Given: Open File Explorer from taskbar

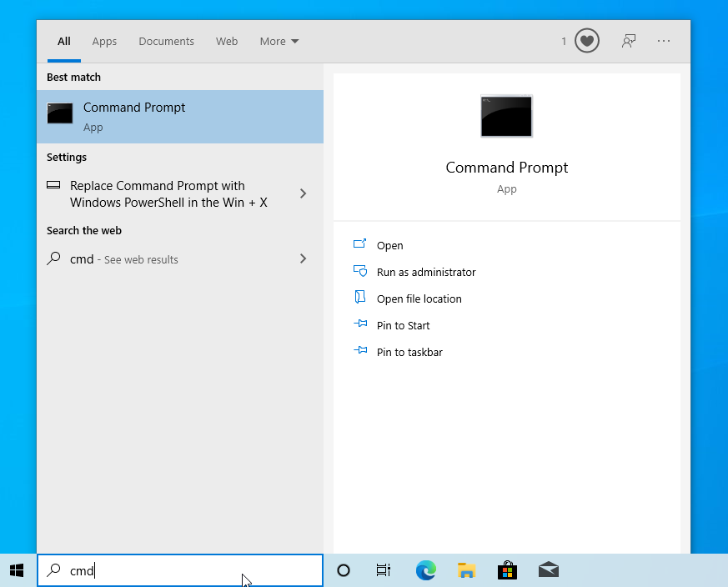Looking at the screenshot, I should click(467, 570).
